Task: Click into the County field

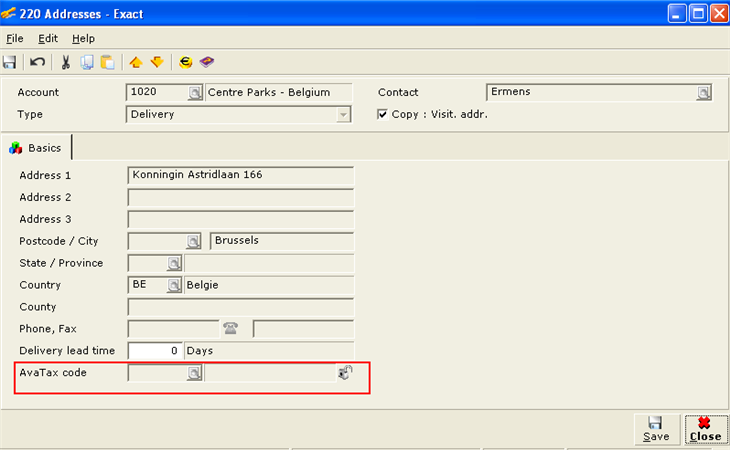Action: (240, 307)
